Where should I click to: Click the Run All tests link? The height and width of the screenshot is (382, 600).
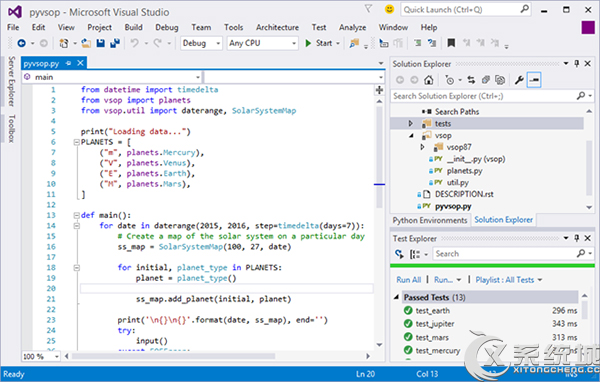pyautogui.click(x=409, y=280)
